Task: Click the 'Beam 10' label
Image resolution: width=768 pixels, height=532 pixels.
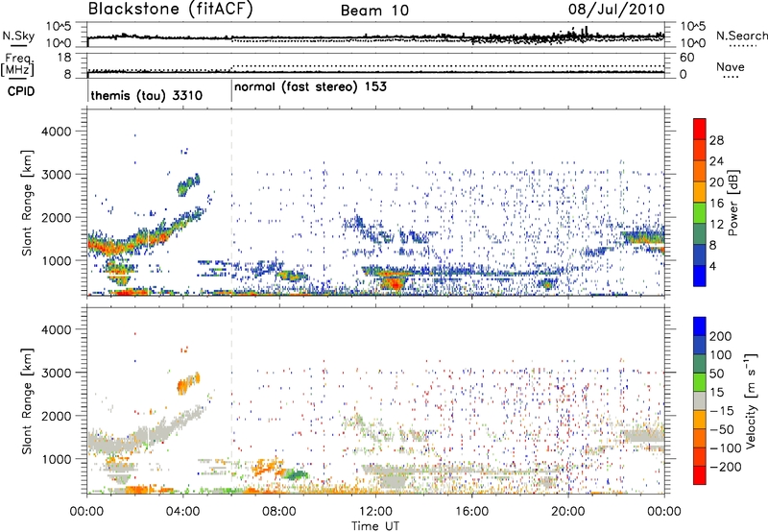Action: click(x=374, y=11)
